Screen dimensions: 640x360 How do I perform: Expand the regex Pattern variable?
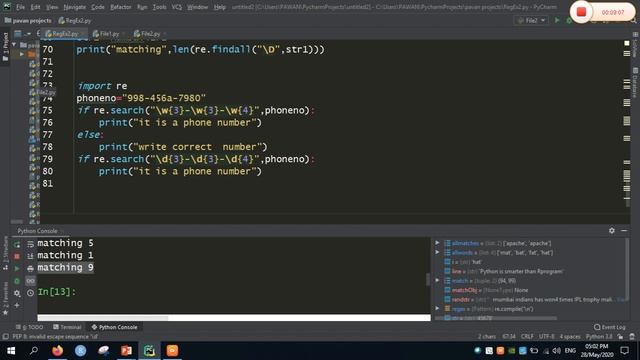(437, 309)
